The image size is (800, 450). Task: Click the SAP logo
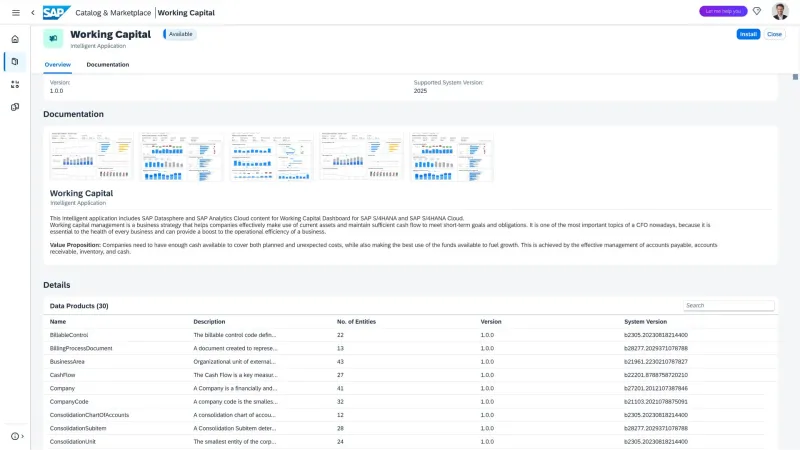(x=56, y=13)
